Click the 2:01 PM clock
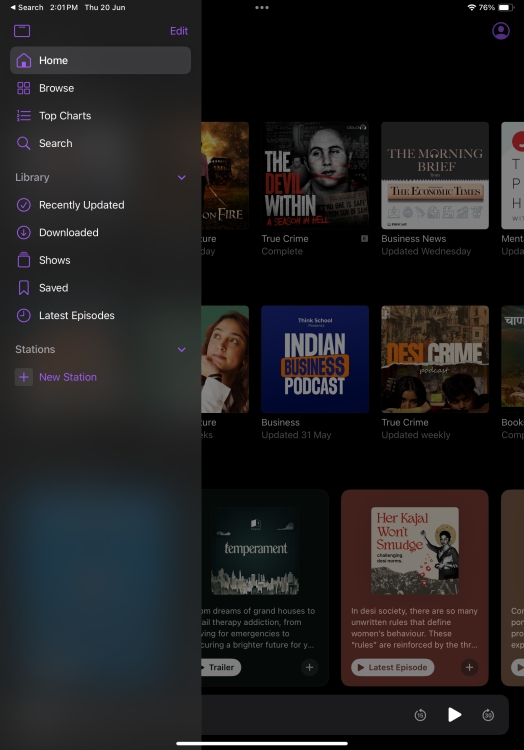This screenshot has width=524, height=750. tap(64, 7)
